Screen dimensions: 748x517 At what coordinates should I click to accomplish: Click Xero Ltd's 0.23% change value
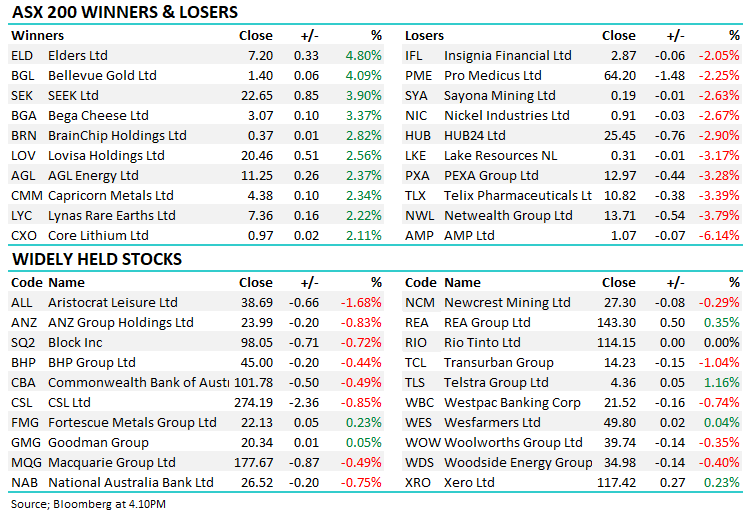(721, 483)
